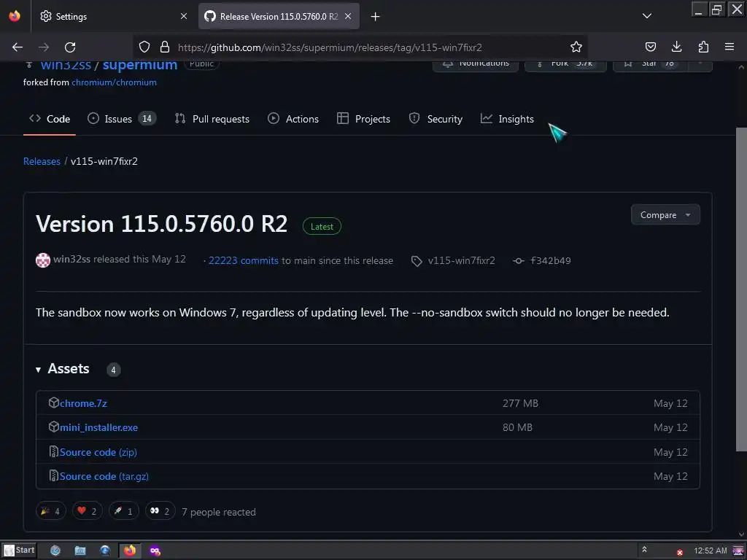Open the Security tab

click(436, 119)
